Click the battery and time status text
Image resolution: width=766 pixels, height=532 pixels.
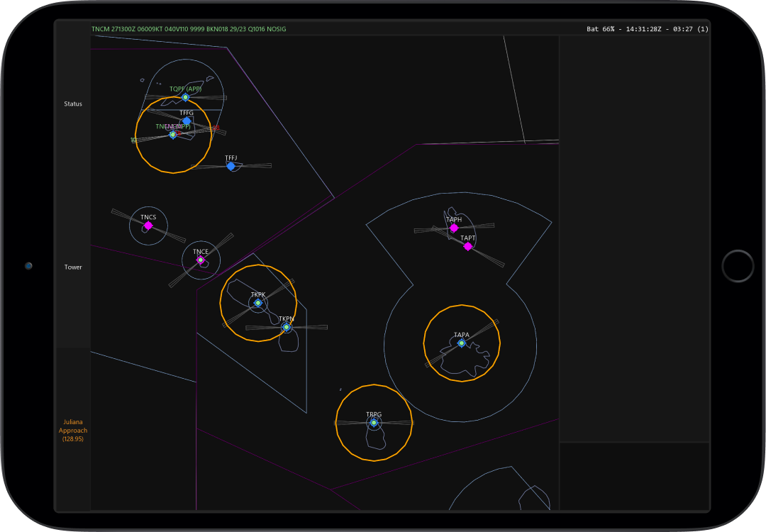647,29
